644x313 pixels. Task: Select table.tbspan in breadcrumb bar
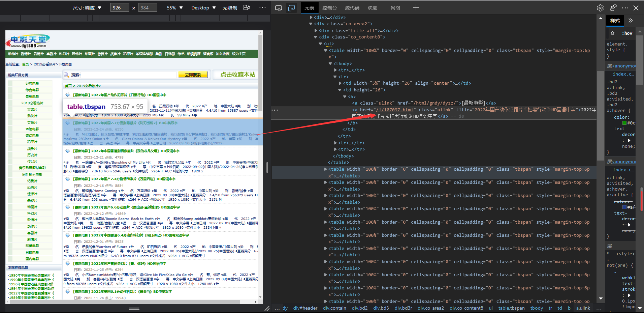tap(512, 308)
